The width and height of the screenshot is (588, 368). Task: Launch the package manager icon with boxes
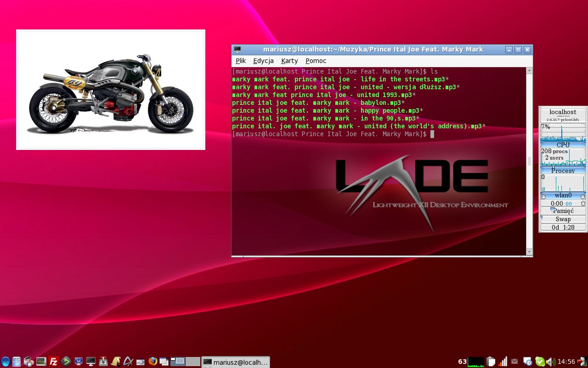click(x=29, y=362)
